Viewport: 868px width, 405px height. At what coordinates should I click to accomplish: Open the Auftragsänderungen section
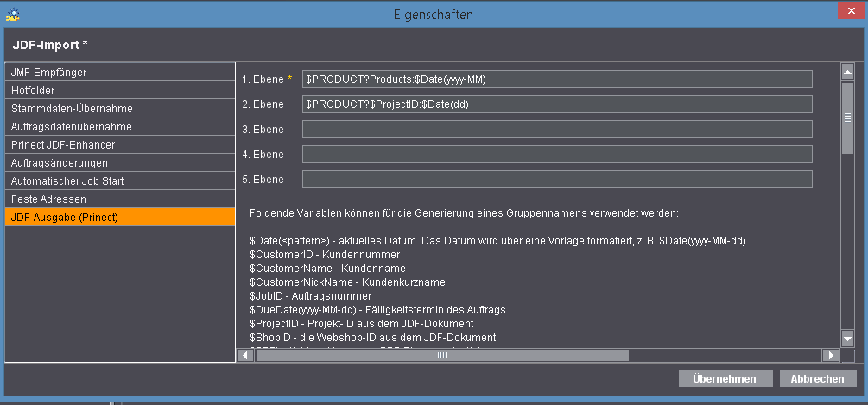pyautogui.click(x=119, y=162)
